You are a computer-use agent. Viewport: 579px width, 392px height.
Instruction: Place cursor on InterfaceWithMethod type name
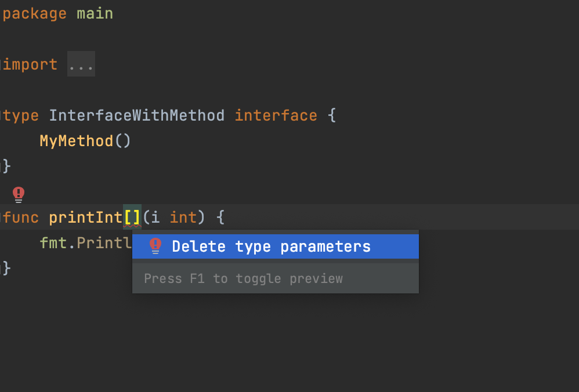click(136, 115)
